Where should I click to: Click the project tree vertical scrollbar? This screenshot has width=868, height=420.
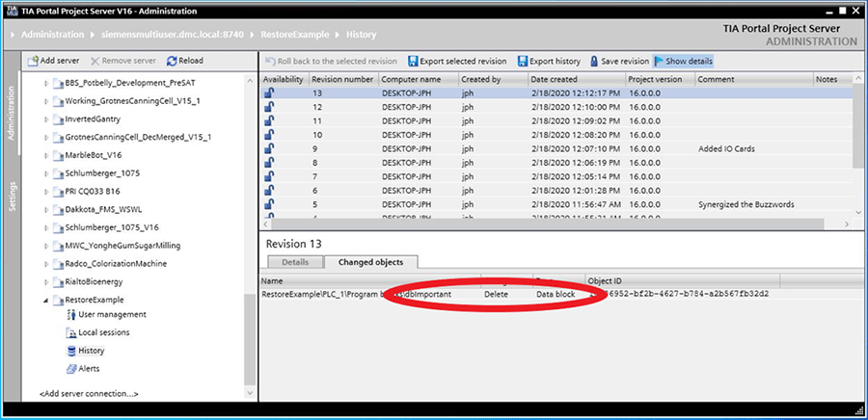click(x=250, y=340)
